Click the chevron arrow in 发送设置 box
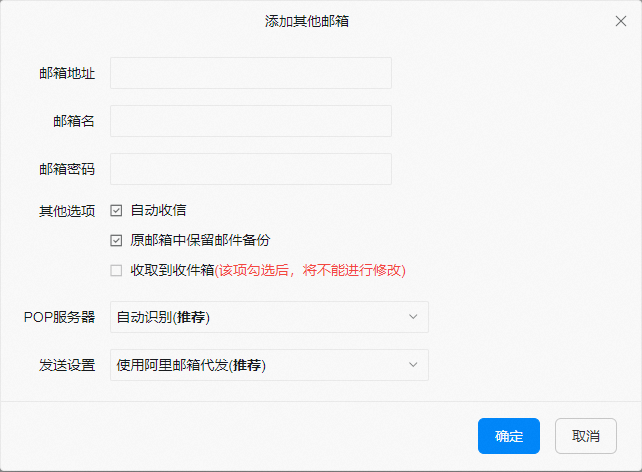 (414, 365)
